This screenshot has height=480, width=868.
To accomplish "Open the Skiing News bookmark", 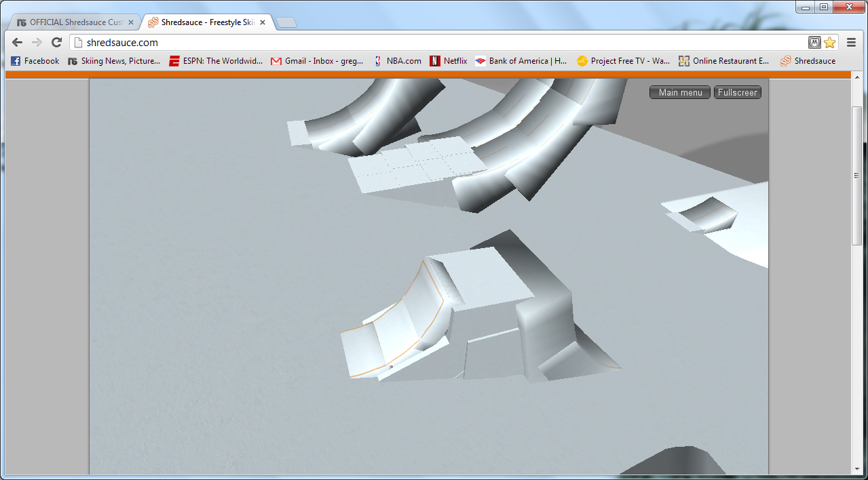I will pyautogui.click(x=114, y=61).
